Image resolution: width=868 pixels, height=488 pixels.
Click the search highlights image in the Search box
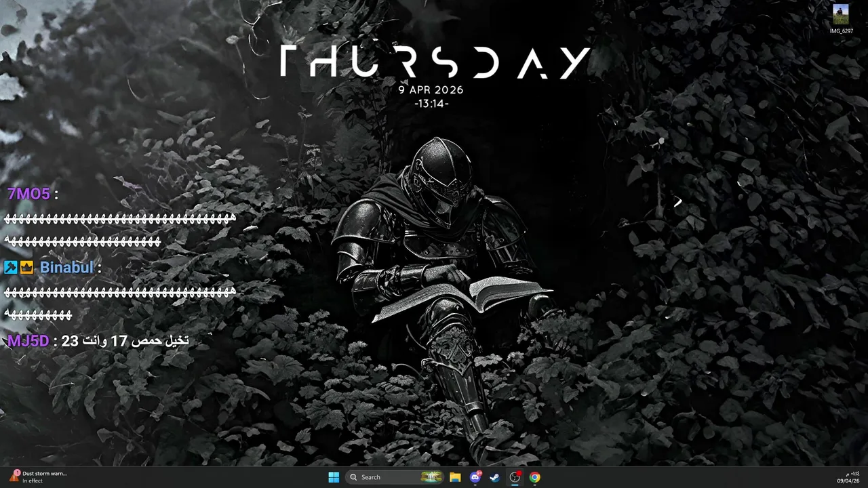click(431, 477)
